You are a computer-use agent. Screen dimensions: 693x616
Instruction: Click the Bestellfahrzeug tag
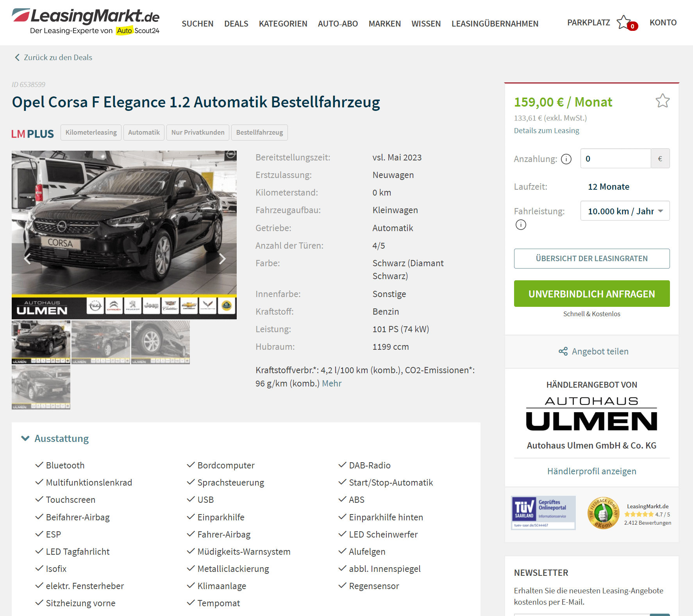point(259,132)
